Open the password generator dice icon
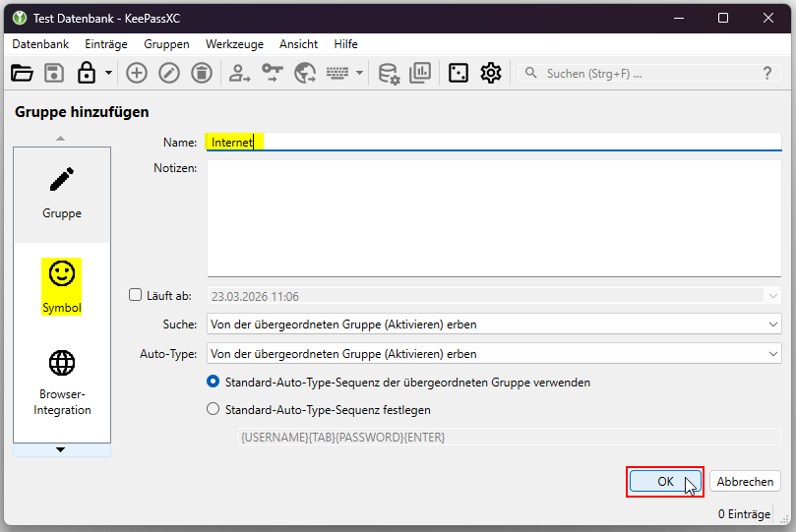Image resolution: width=796 pixels, height=532 pixels. tap(458, 73)
